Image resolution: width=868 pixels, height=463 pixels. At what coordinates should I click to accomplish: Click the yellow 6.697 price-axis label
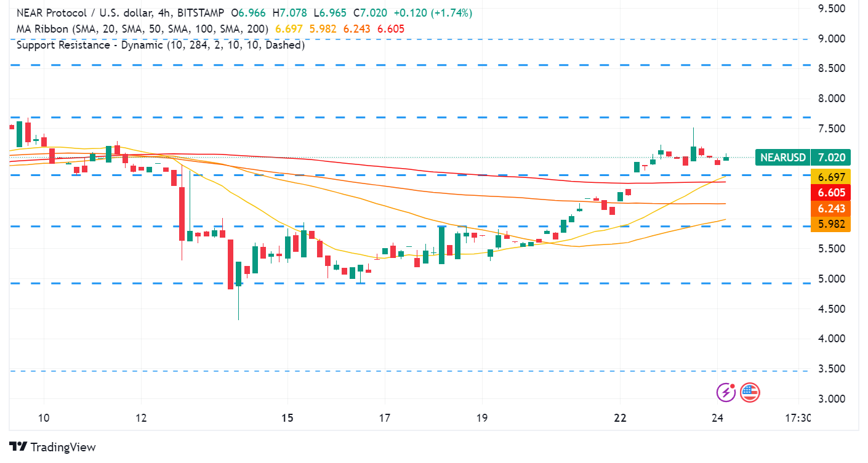(x=831, y=177)
